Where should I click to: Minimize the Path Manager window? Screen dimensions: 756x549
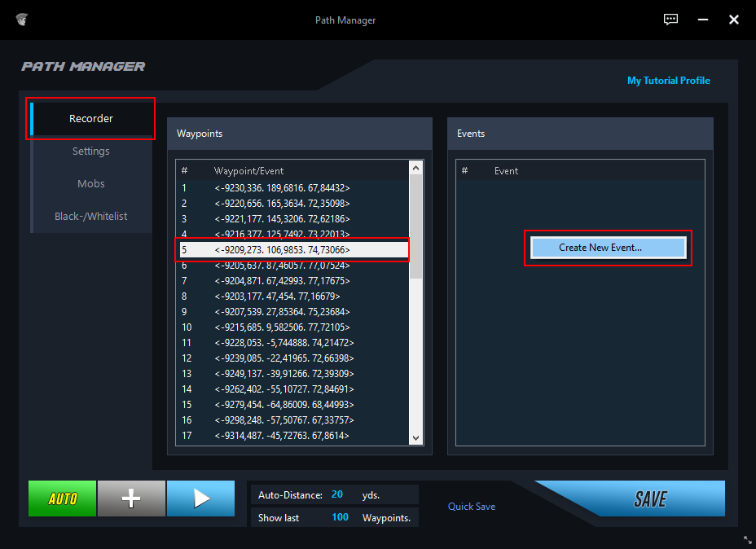pyautogui.click(x=703, y=20)
